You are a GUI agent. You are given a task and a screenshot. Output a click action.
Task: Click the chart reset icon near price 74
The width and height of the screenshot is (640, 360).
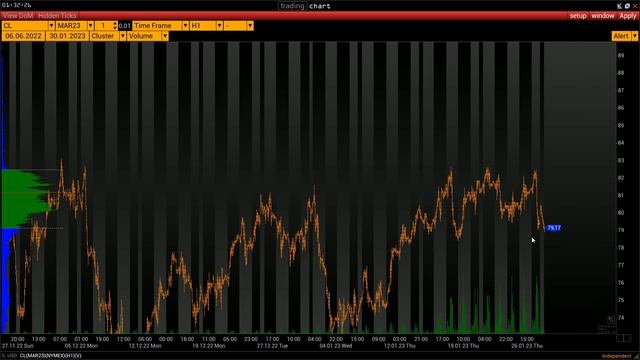click(611, 320)
